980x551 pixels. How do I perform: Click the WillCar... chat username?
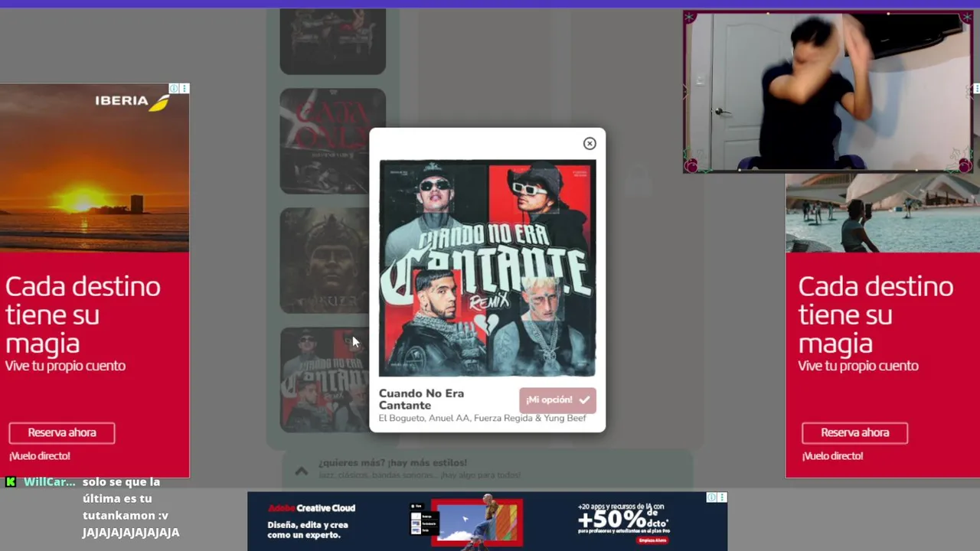click(50, 482)
